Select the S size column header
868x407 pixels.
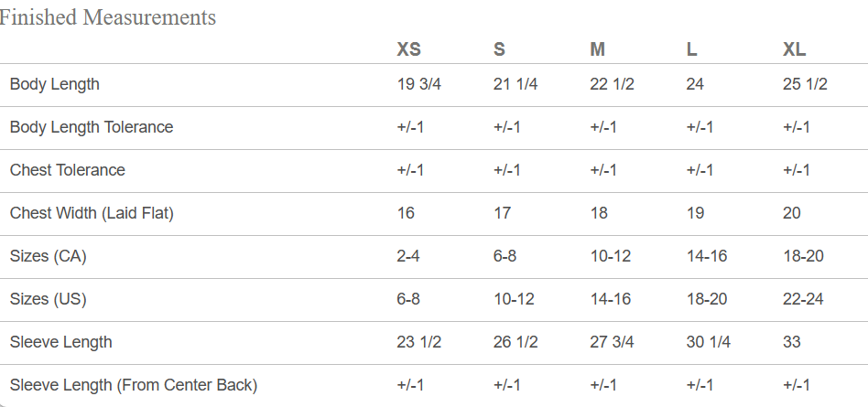pos(499,49)
